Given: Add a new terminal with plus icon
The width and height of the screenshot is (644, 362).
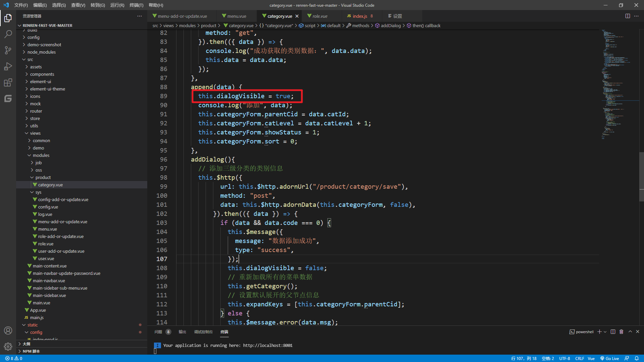Looking at the screenshot, I should coord(599,332).
